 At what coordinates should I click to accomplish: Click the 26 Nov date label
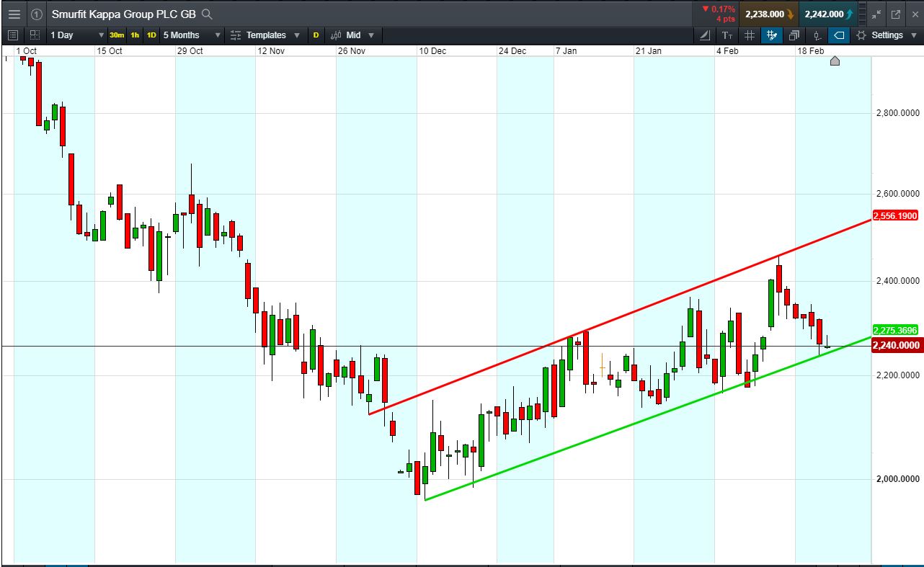[x=352, y=51]
